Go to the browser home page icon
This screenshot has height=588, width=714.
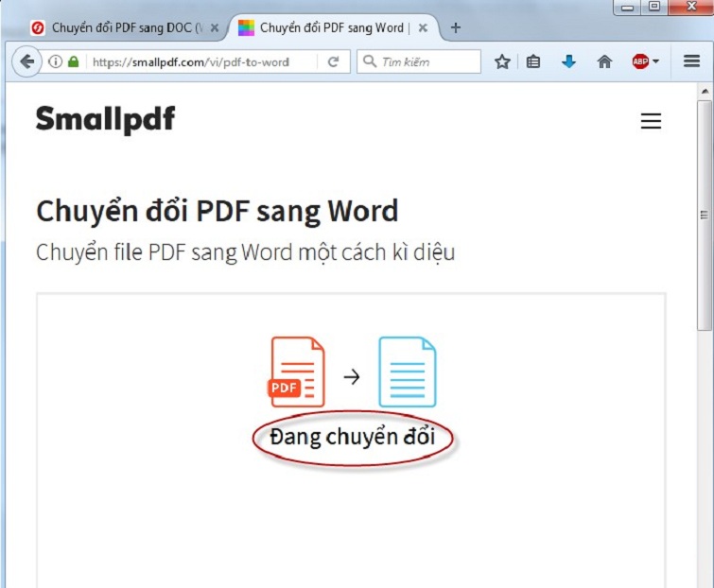tap(604, 62)
